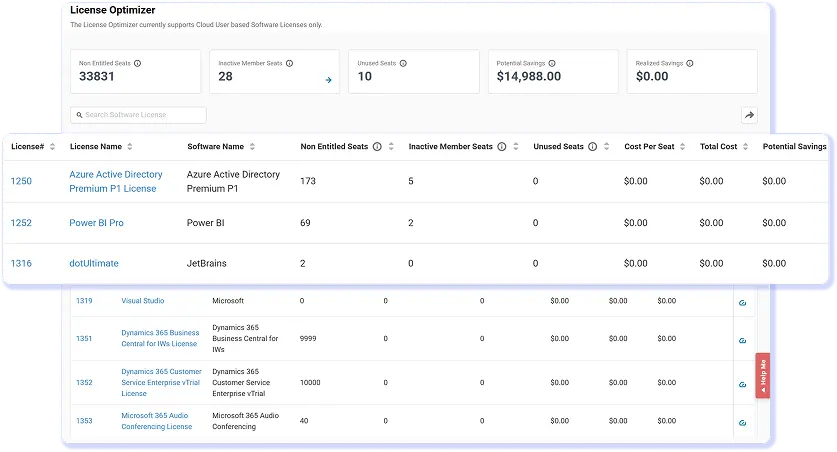Sort table by License# column

(x=52, y=147)
